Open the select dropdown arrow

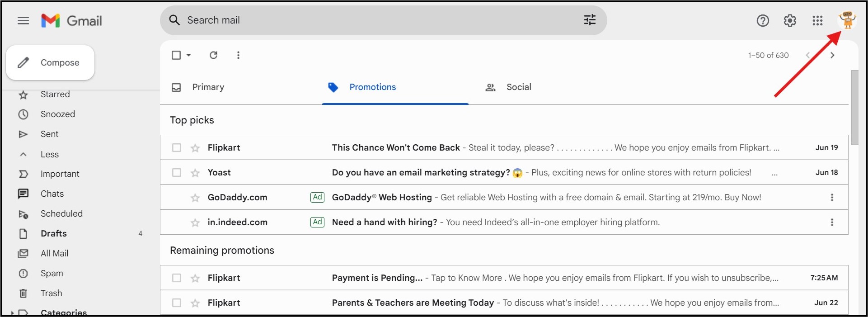coord(189,55)
